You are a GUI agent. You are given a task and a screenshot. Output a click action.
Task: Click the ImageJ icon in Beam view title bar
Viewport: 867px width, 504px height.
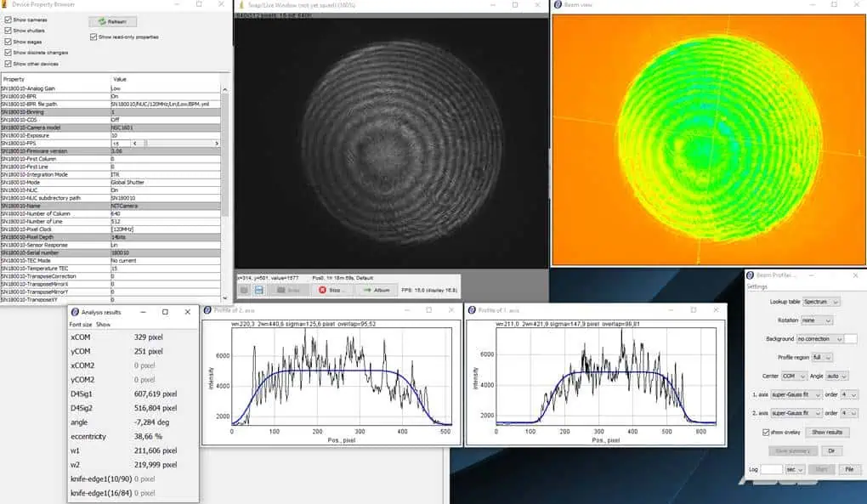558,4
